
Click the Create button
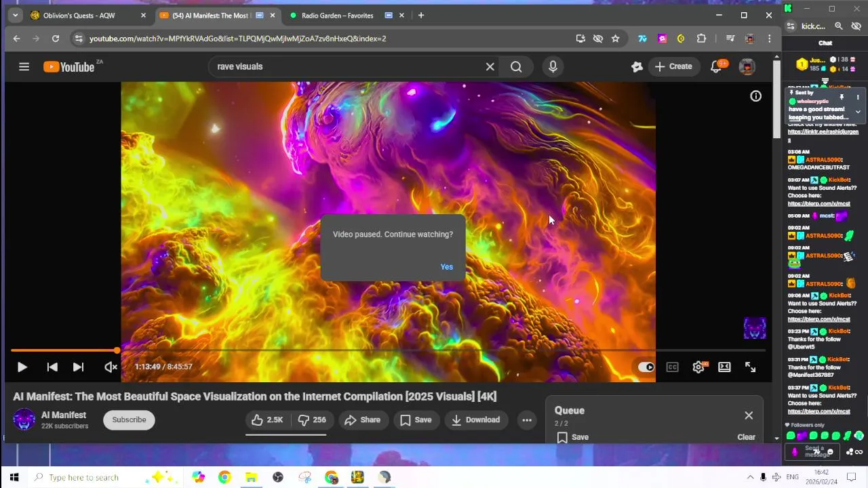point(673,66)
